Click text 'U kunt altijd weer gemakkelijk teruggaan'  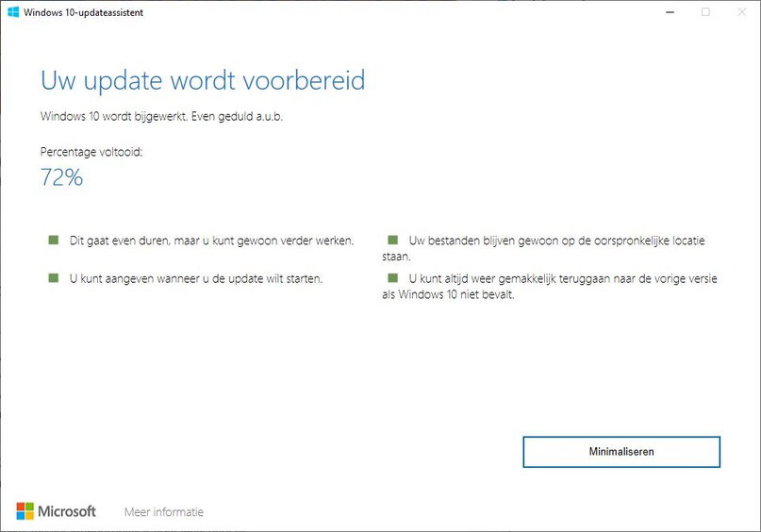508,278
